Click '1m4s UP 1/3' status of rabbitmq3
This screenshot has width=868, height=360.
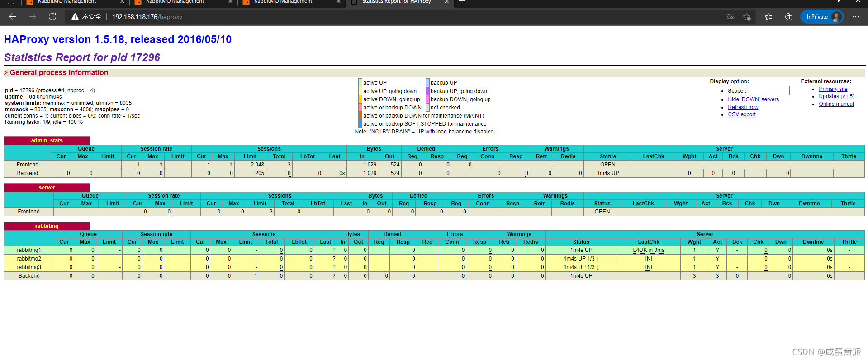click(x=581, y=267)
